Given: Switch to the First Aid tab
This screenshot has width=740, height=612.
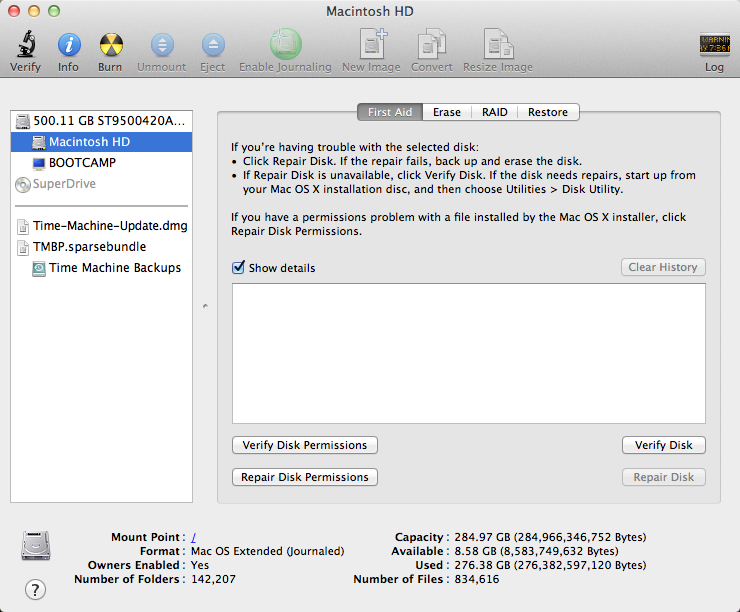Looking at the screenshot, I should pyautogui.click(x=390, y=112).
